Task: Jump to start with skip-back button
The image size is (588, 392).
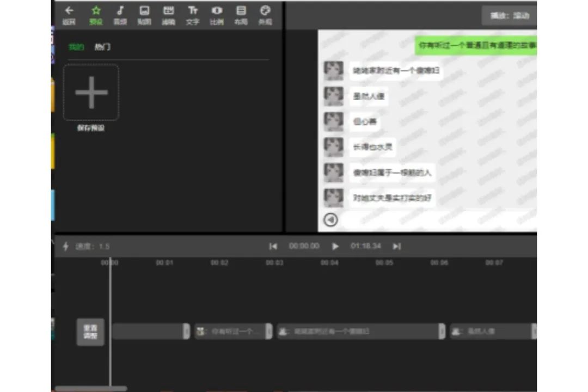Action: point(273,247)
